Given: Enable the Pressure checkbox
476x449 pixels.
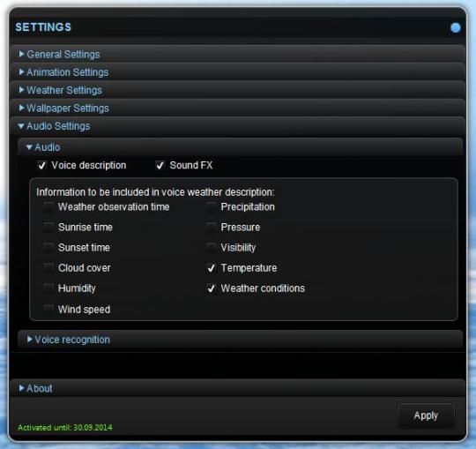Looking at the screenshot, I should (x=211, y=228).
